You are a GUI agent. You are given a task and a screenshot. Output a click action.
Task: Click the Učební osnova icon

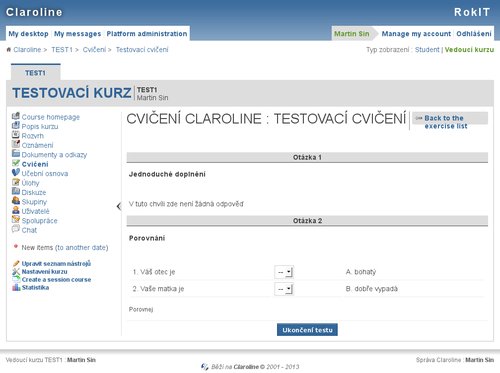(16, 173)
